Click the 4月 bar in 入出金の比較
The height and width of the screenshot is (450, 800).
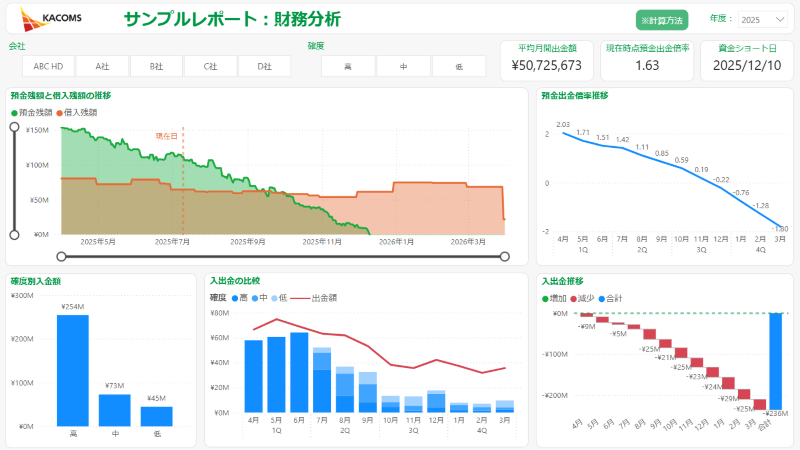[x=254, y=376]
